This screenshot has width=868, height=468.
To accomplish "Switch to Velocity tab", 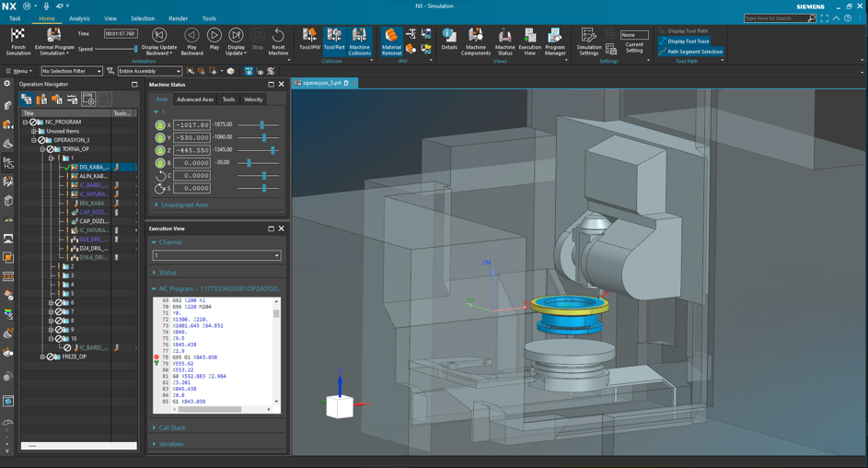I will click(x=253, y=99).
